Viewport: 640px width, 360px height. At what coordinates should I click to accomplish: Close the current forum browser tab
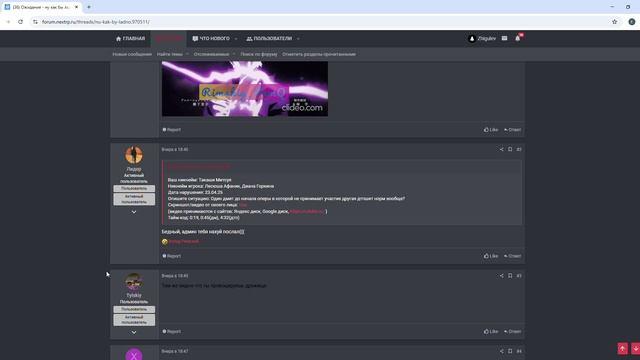[76, 7]
